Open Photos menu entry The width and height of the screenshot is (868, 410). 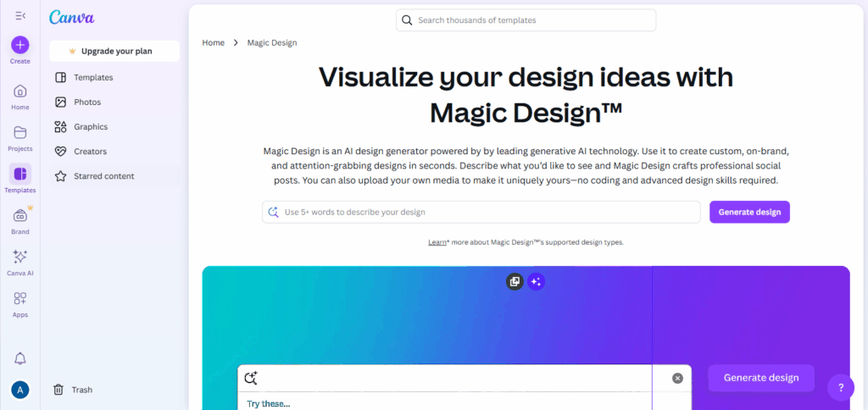point(114,102)
